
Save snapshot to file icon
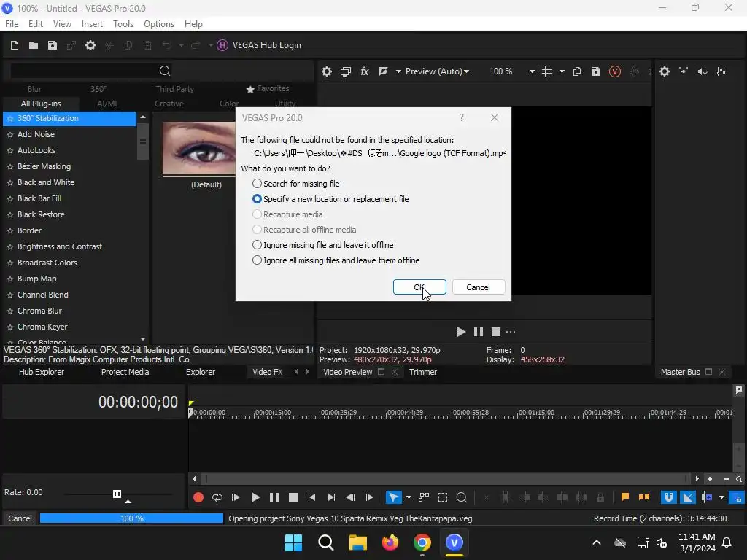coord(595,71)
